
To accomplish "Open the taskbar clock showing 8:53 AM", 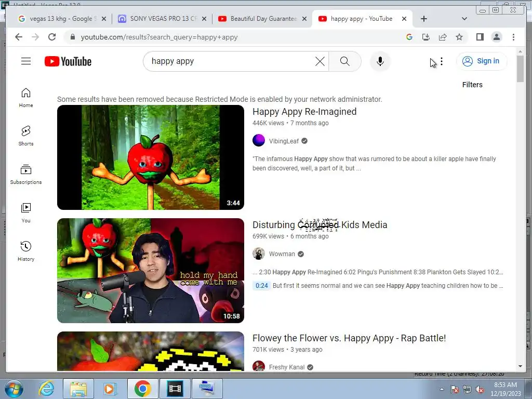I will tap(505, 389).
